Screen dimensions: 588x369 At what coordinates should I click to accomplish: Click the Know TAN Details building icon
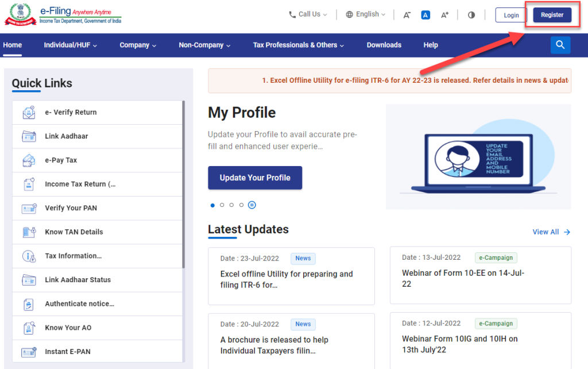(x=29, y=232)
